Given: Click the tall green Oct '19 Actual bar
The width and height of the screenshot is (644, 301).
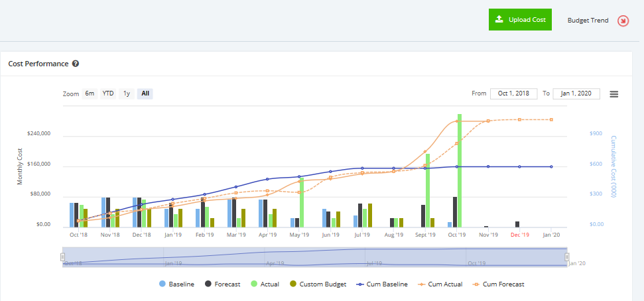Looking at the screenshot, I should tap(460, 170).
